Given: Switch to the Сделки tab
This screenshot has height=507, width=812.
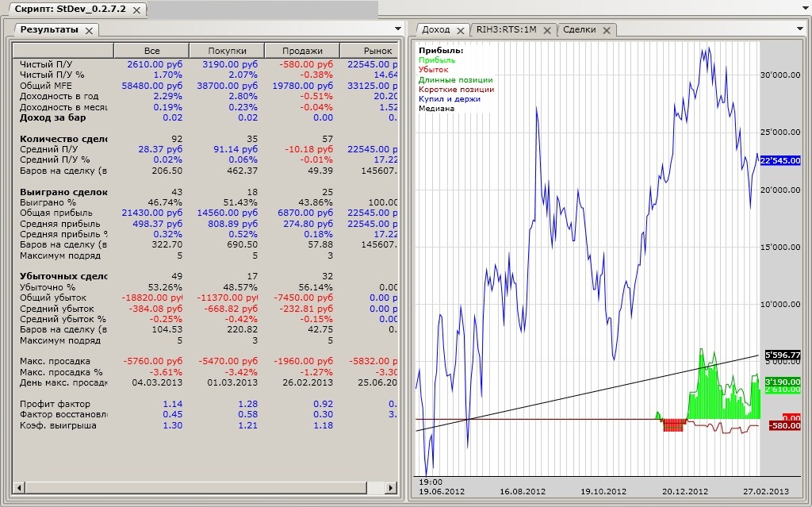Looking at the screenshot, I should [x=579, y=30].
